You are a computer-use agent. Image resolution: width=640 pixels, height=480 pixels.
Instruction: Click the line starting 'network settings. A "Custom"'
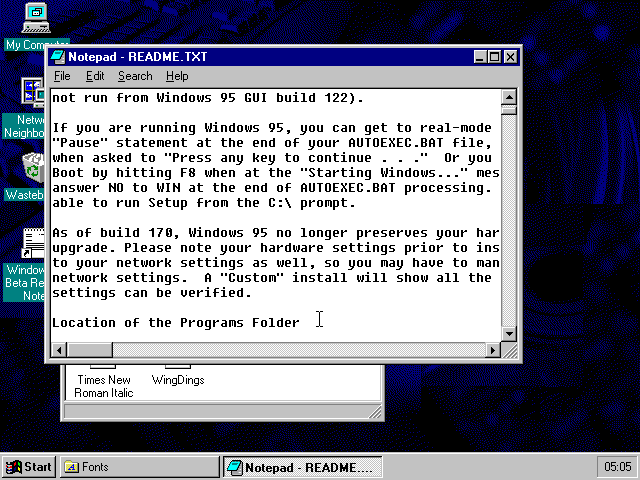point(272,278)
